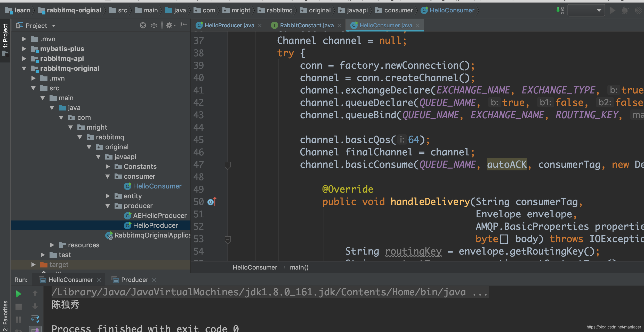Screen dimensions: 644x332
Task: Open Project panel settings gear
Action: (170, 25)
